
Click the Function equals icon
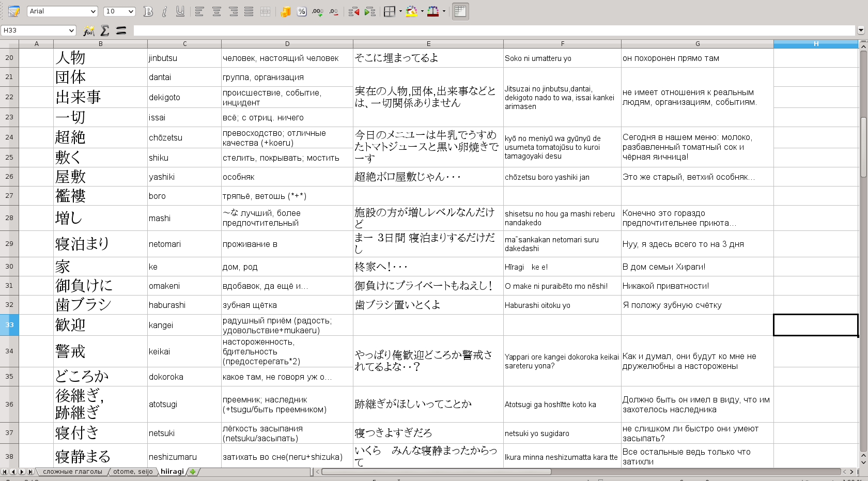[121, 30]
